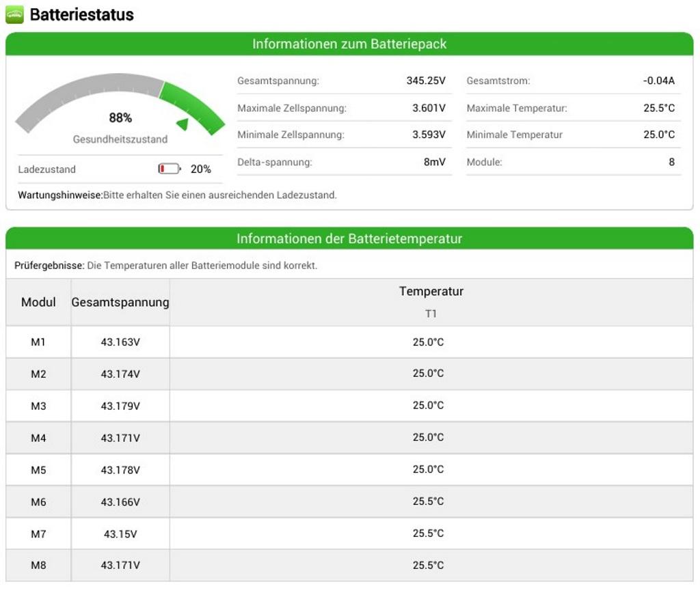Click the Wartungshinweise maintenance note

click(x=177, y=195)
